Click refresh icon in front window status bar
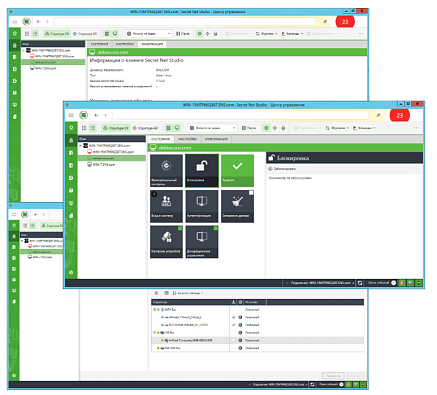437x395 pixels. 360,283
